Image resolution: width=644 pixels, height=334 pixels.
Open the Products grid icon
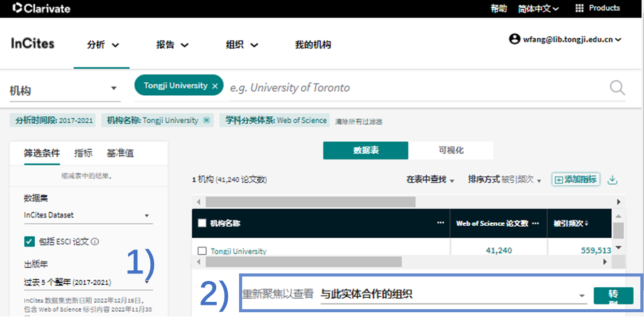(579, 8)
